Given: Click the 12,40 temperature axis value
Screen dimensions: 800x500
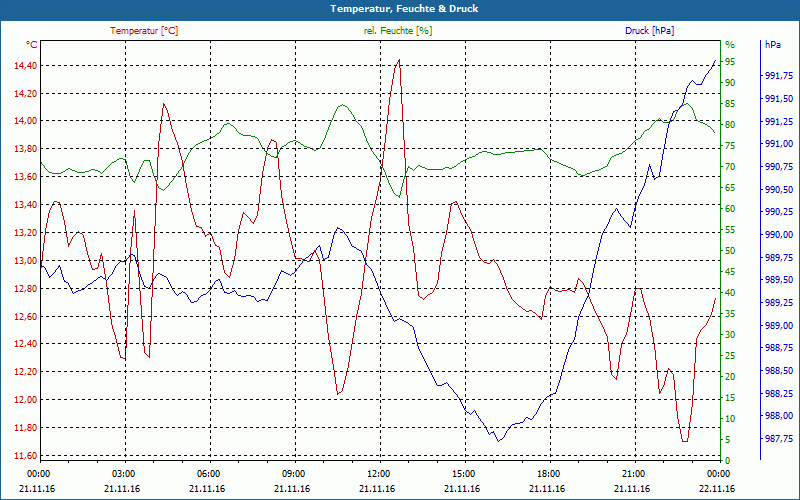Looking at the screenshot, I should point(25,344).
